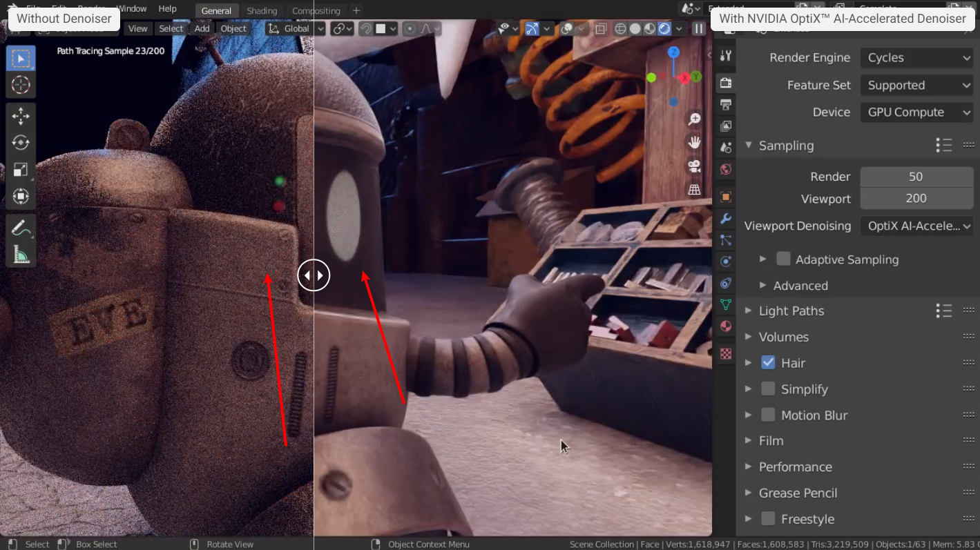Switch to material preview shading
The height and width of the screenshot is (550, 980).
[x=650, y=28]
